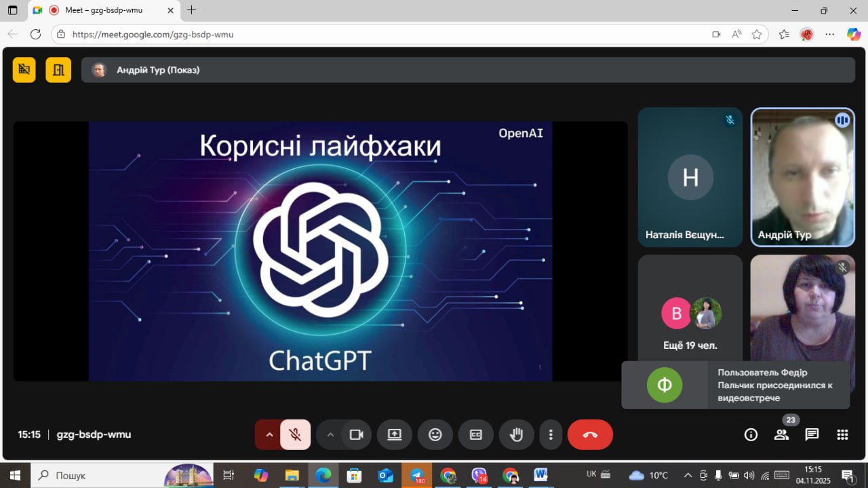Unmute the microphone

click(x=295, y=434)
